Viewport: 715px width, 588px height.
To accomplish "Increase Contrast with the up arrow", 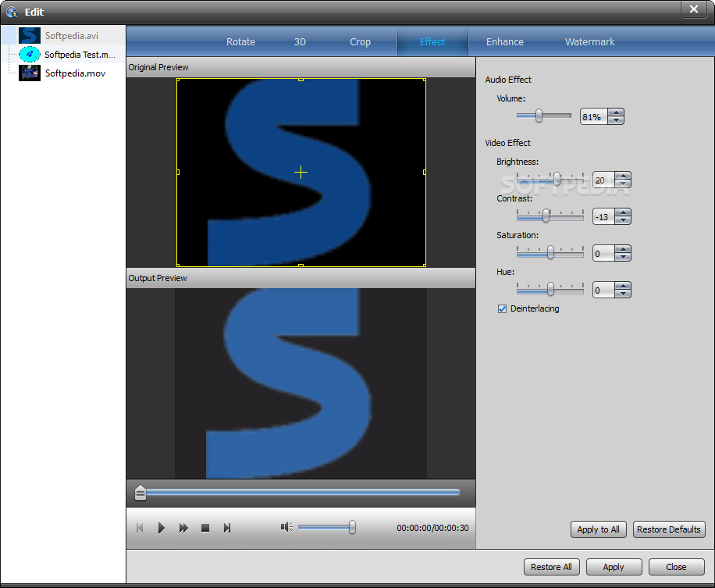I will pos(623,212).
